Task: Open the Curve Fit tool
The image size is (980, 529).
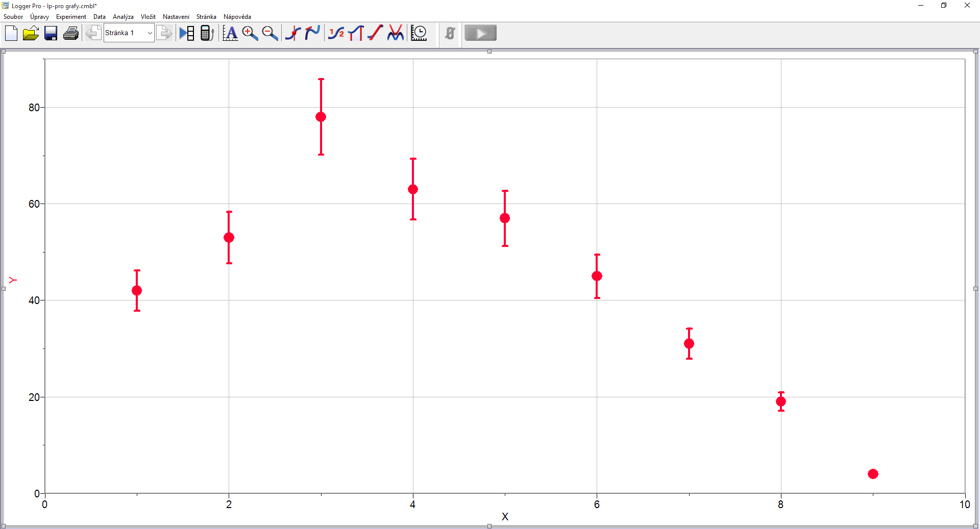Action: click(x=396, y=33)
